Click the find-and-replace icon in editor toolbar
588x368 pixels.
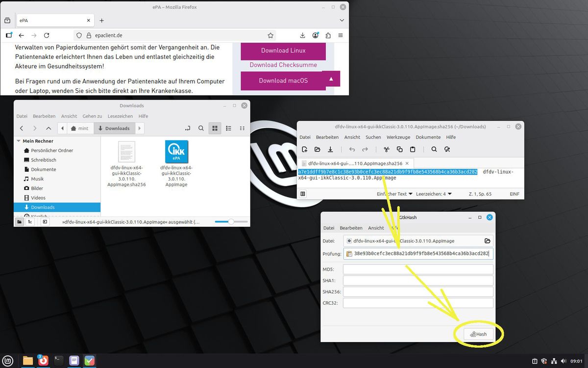(x=447, y=149)
